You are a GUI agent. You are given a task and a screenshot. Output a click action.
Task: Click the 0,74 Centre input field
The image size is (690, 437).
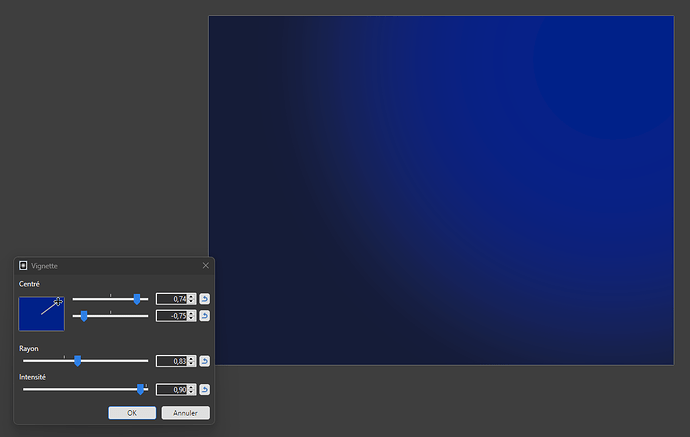[172, 299]
